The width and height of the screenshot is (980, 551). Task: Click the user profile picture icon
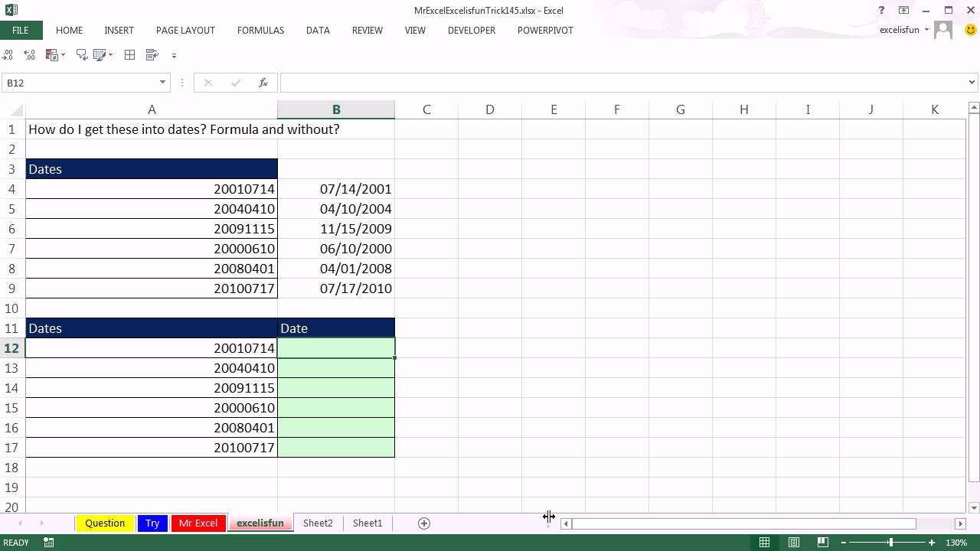[944, 30]
